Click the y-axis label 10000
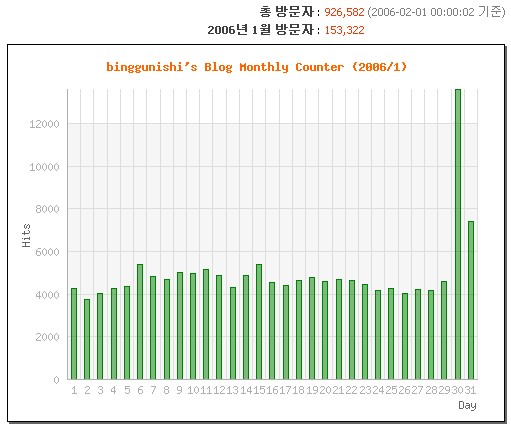 44,167
